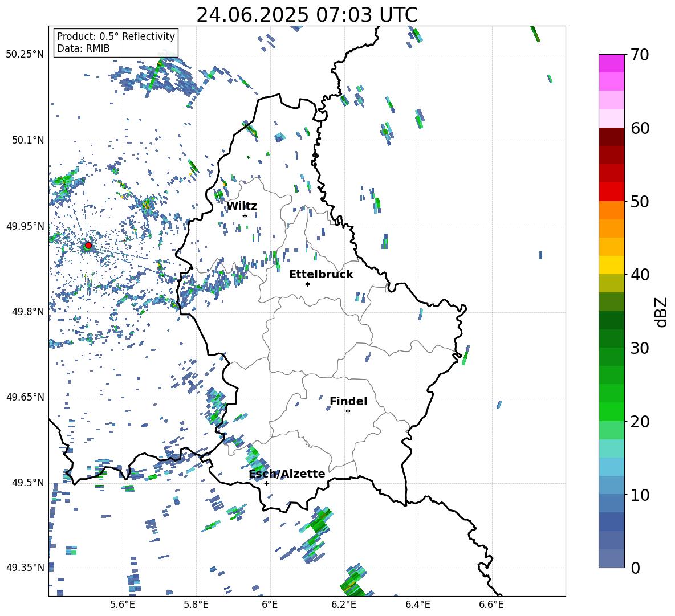Click the 40 colorbar tick label
The width and height of the screenshot is (675, 616).
(640, 275)
